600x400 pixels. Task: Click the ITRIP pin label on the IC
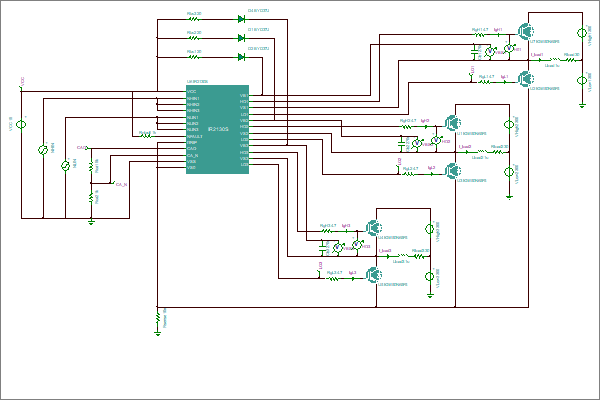coord(192,142)
